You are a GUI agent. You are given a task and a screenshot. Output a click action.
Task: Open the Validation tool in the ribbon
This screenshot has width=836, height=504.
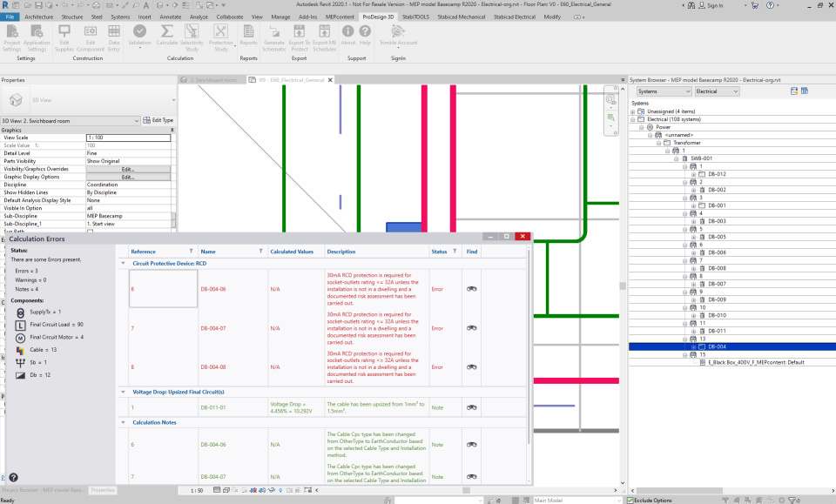(x=139, y=31)
